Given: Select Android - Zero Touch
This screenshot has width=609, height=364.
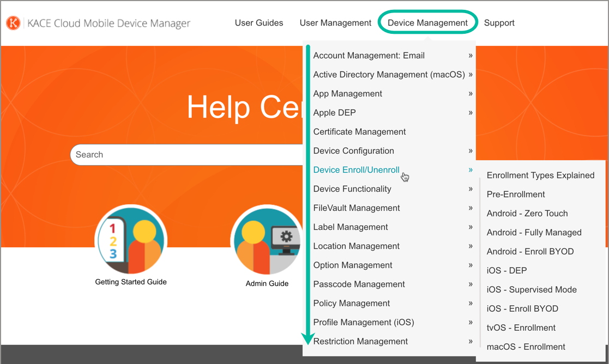Looking at the screenshot, I should coord(527,214).
